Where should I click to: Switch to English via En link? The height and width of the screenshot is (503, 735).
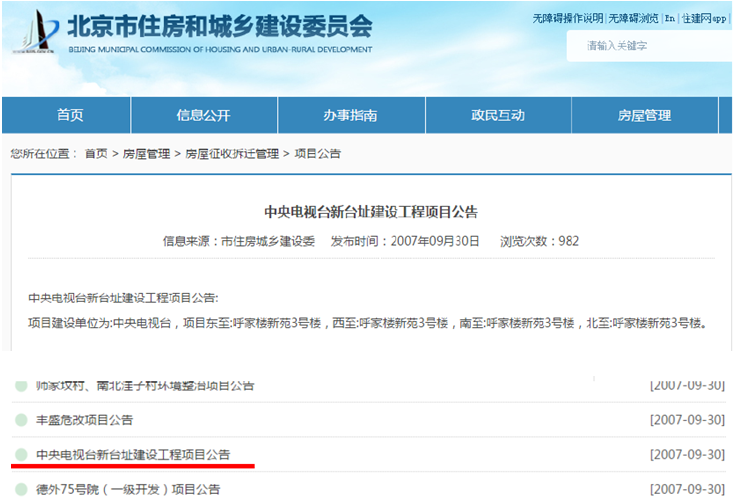[x=670, y=18]
